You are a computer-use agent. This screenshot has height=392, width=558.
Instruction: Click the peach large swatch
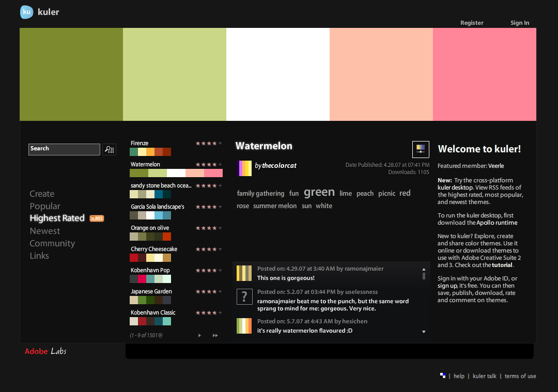(x=381, y=74)
